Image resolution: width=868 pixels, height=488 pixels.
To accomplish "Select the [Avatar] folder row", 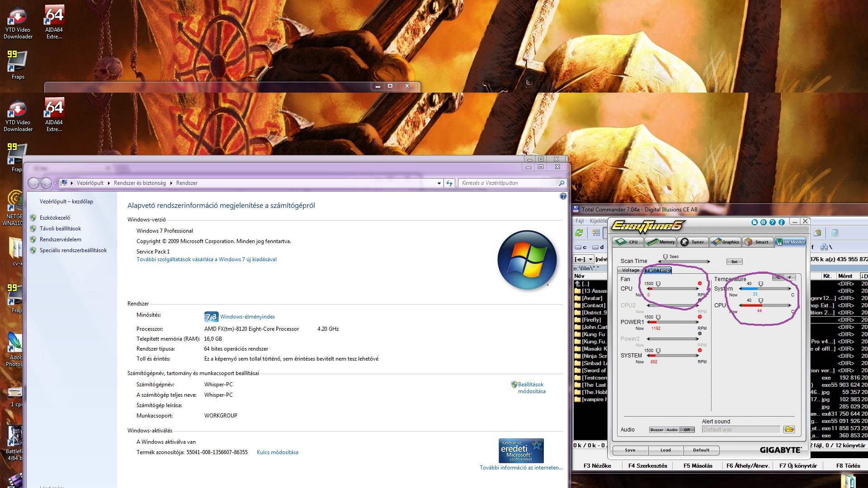I will [591, 298].
